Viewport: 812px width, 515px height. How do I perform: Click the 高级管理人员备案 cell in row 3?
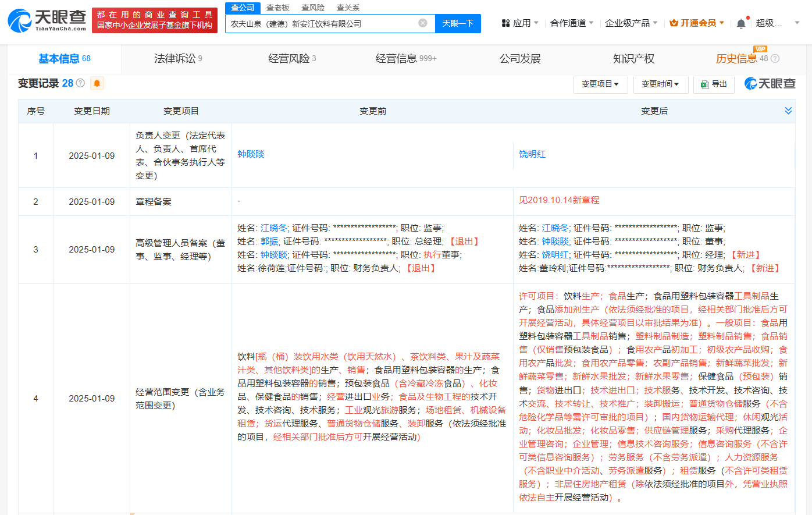tap(180, 250)
